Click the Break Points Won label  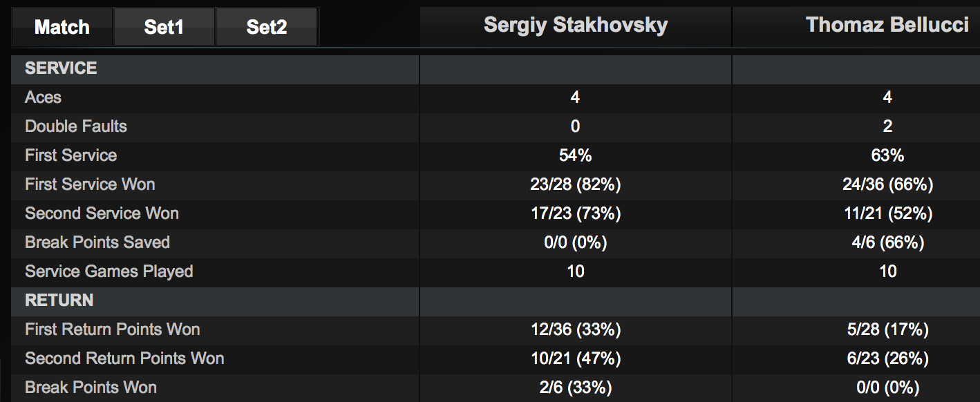91,387
